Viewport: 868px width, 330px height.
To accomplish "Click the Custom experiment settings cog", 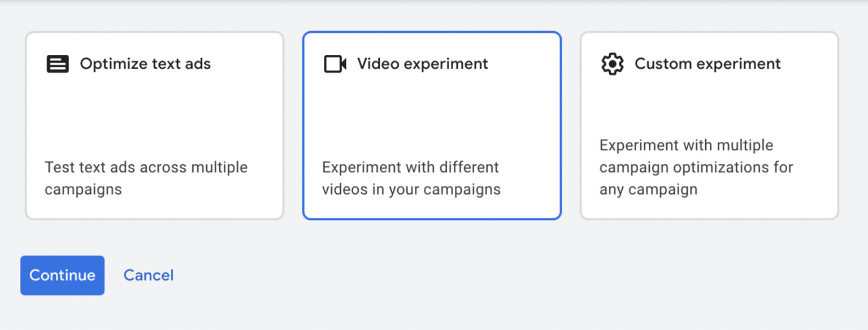I will [613, 63].
